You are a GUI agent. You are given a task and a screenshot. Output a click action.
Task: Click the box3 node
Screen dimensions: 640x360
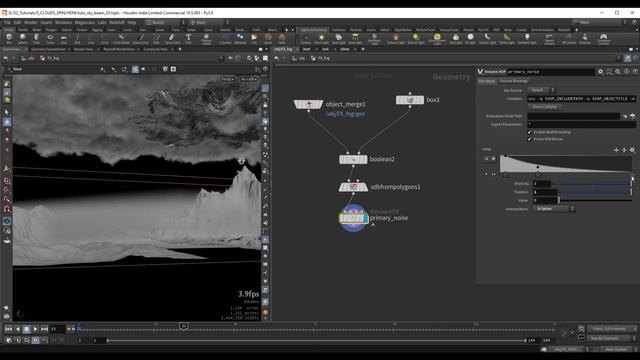410,100
